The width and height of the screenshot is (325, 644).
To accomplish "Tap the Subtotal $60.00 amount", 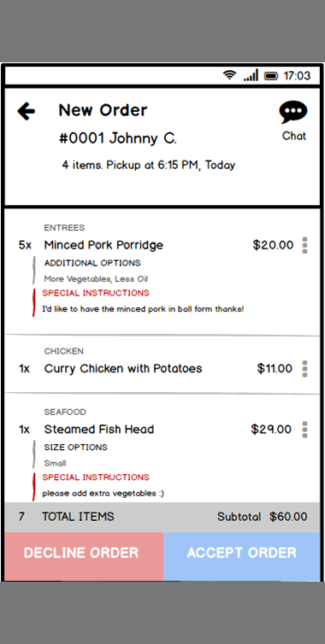I will click(x=262, y=517).
